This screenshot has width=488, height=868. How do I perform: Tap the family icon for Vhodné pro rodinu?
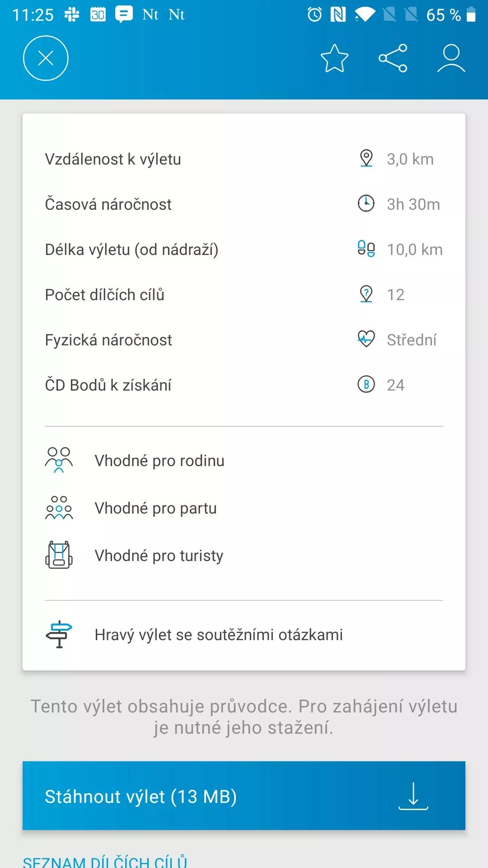(59, 460)
